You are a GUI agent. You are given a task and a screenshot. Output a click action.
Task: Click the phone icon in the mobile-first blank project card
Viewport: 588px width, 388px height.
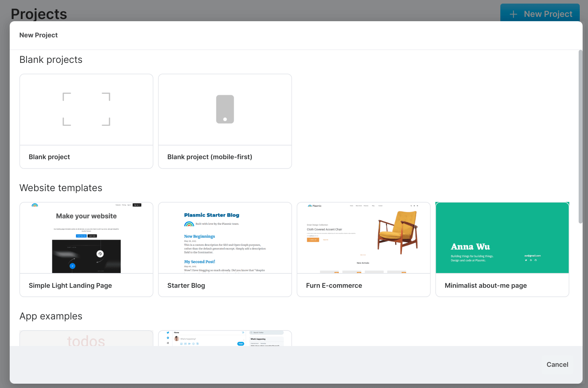[x=225, y=109]
